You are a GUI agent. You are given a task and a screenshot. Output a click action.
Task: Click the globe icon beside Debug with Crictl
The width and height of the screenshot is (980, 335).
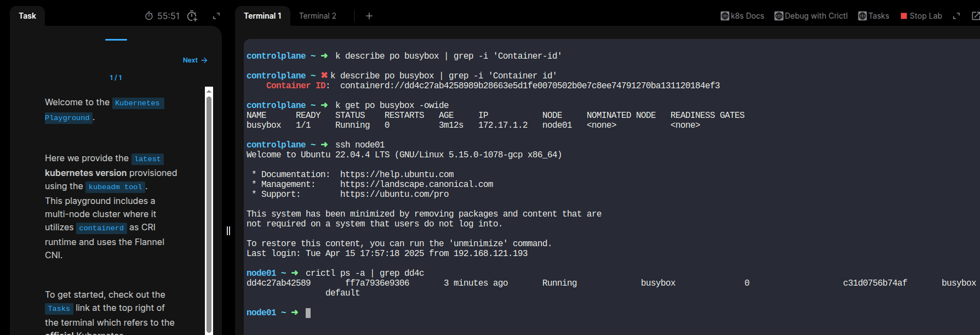pyautogui.click(x=778, y=16)
